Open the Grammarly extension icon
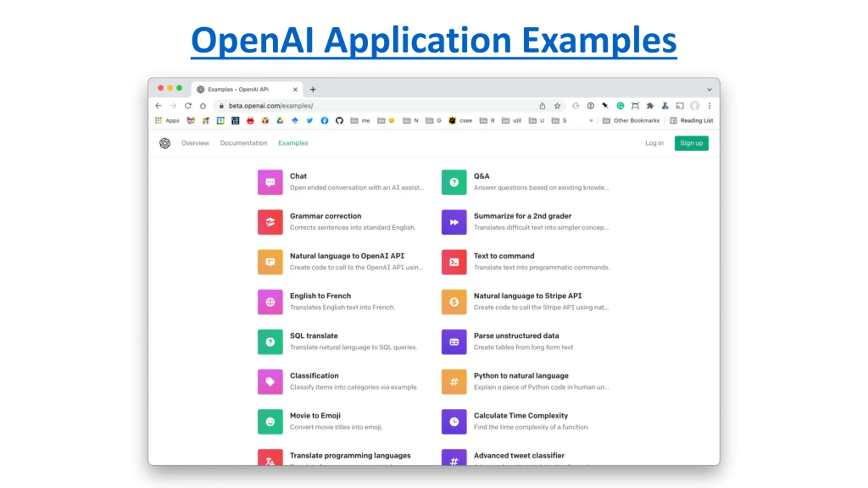 tap(620, 106)
